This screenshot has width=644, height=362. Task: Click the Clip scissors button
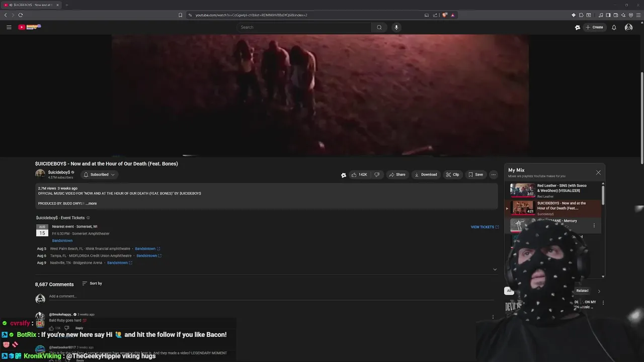tap(452, 174)
